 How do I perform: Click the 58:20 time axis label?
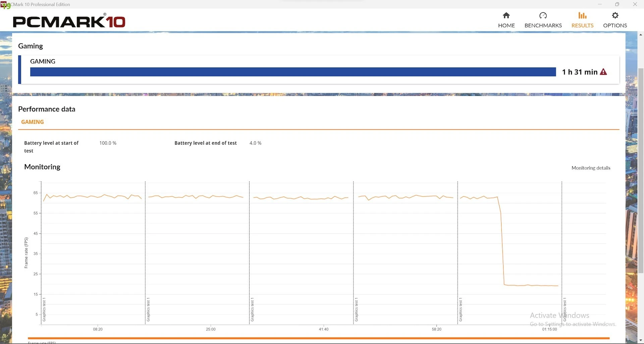point(436,329)
